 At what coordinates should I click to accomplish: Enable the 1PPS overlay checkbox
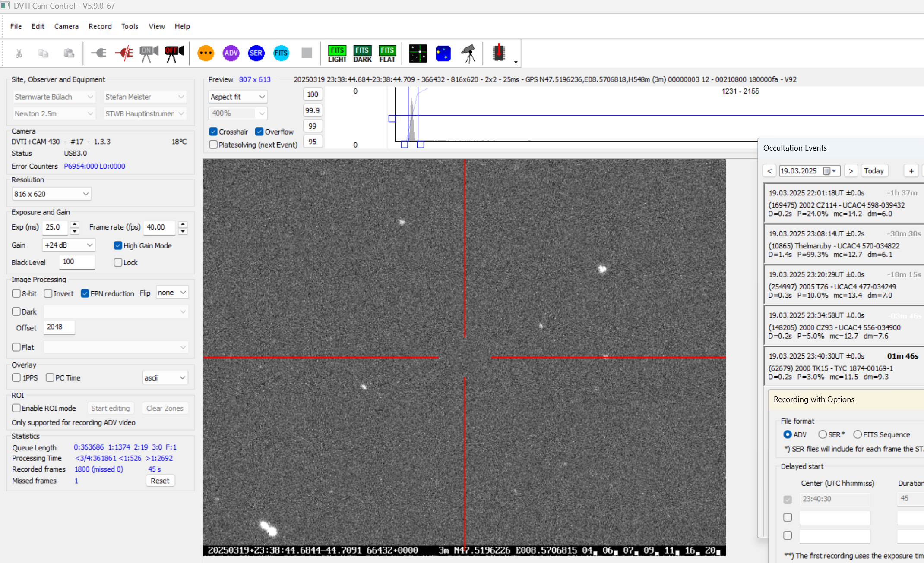16,377
